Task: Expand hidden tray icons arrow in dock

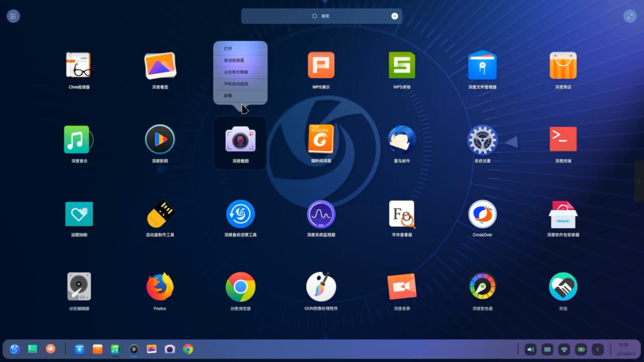Action: click(x=597, y=349)
